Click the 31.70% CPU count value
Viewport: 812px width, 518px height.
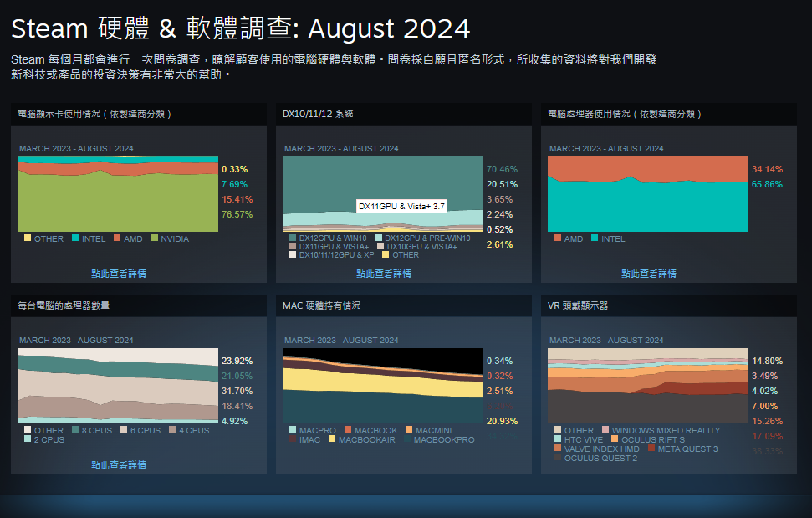click(x=237, y=391)
